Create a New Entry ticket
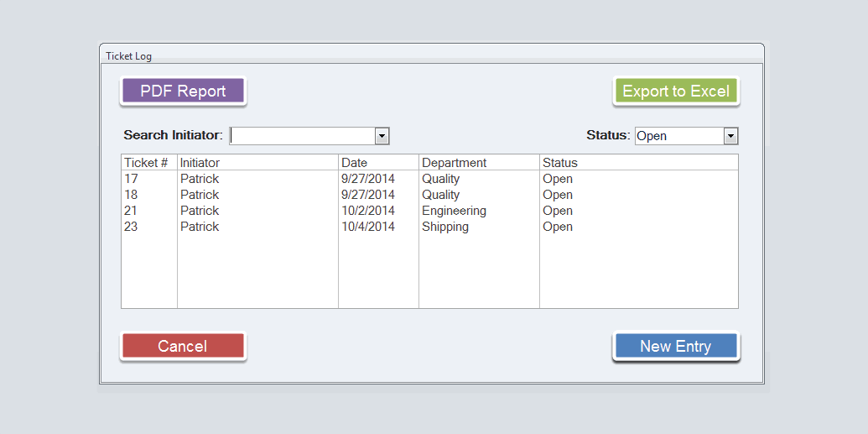The height and width of the screenshot is (434, 868). point(676,346)
